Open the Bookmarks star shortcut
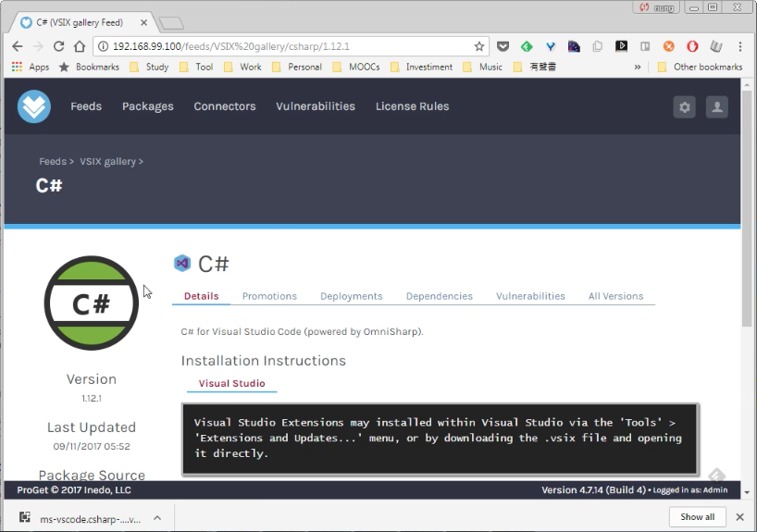Viewport: 757px width, 532px height. coord(89,67)
